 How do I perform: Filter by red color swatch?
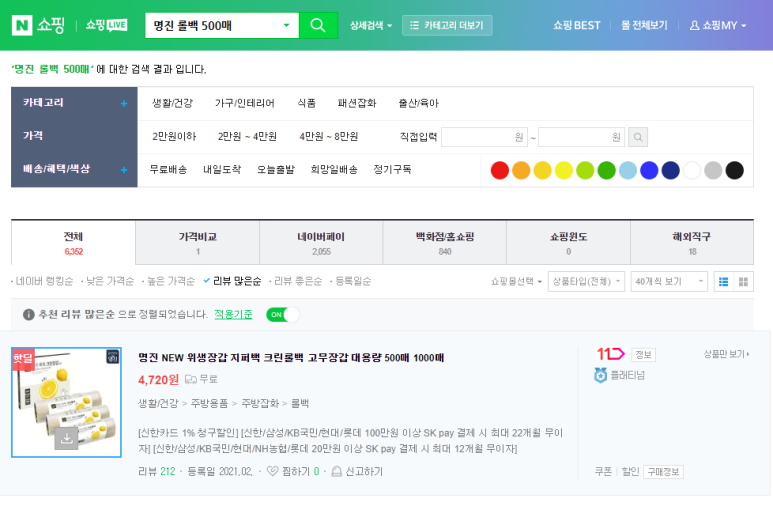tap(499, 170)
